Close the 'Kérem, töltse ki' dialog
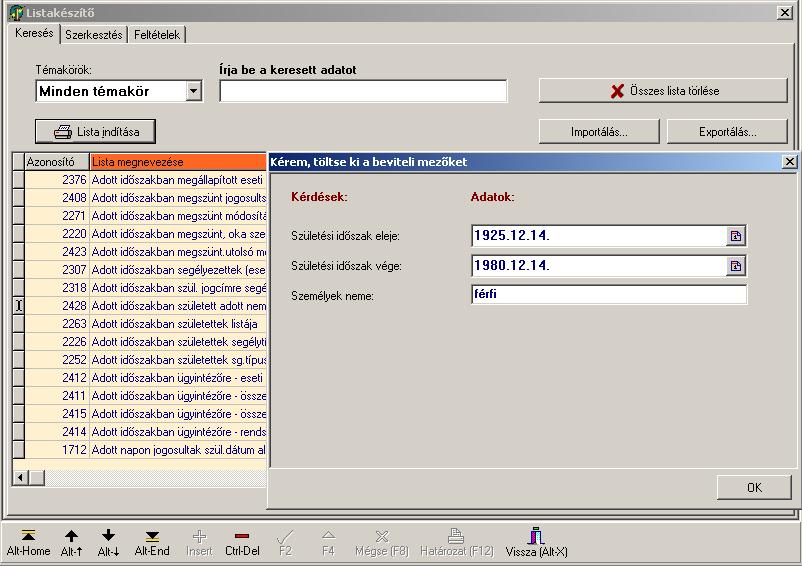Viewport: 802px width, 566px height. 789,162
